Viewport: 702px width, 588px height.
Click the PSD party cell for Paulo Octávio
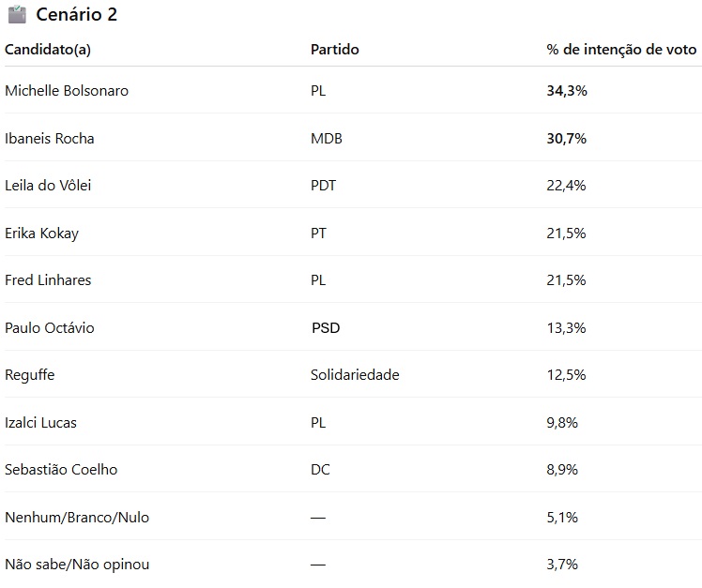(326, 328)
